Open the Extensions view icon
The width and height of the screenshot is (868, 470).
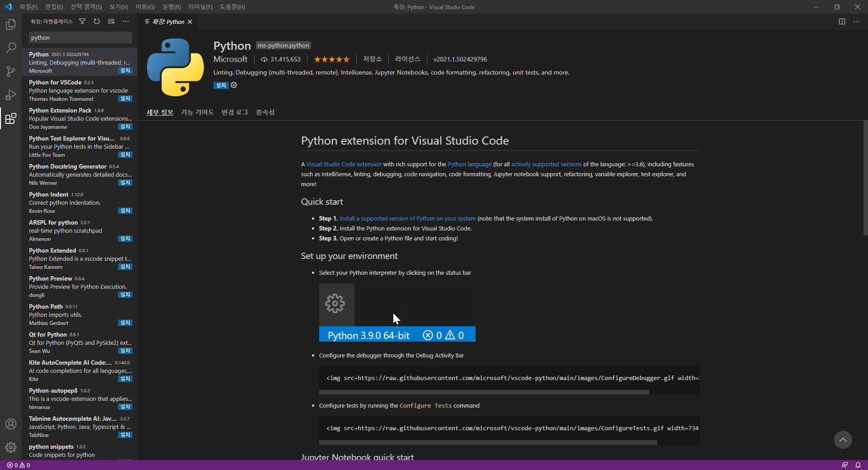pos(11,118)
